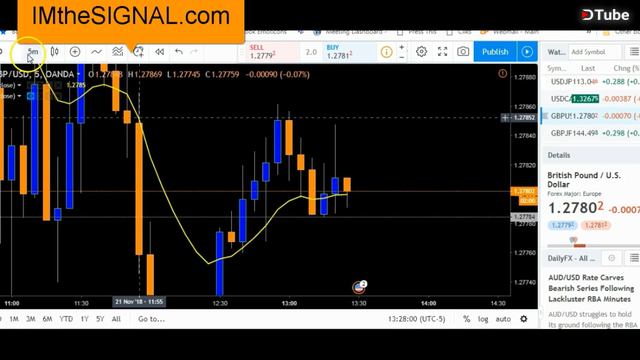Click the Go to... date button

tap(151, 319)
